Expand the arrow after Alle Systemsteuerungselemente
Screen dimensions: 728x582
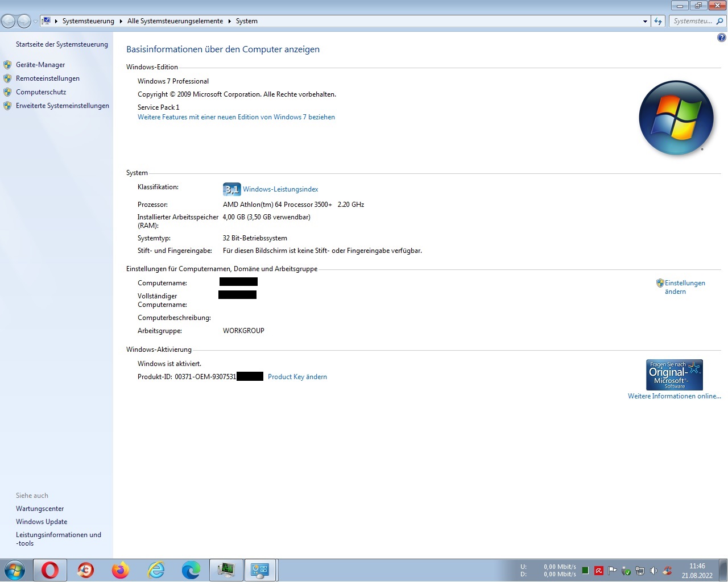229,21
